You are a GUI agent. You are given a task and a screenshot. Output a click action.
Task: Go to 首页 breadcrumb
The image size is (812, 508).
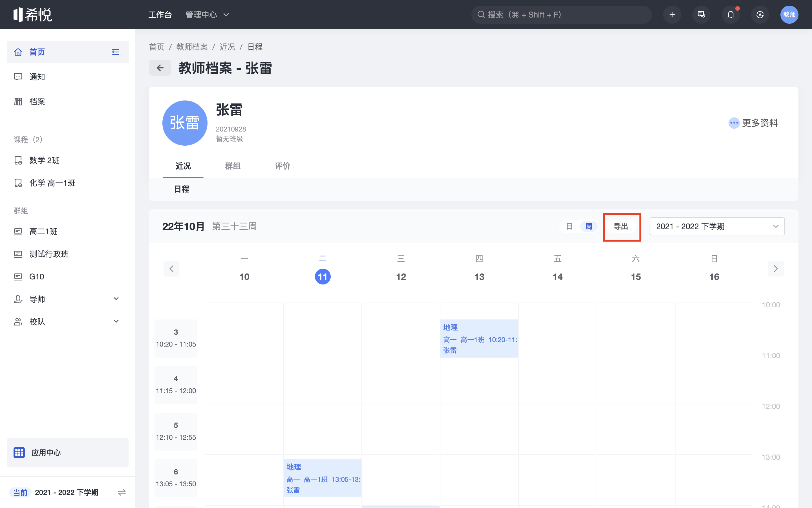pyautogui.click(x=157, y=47)
